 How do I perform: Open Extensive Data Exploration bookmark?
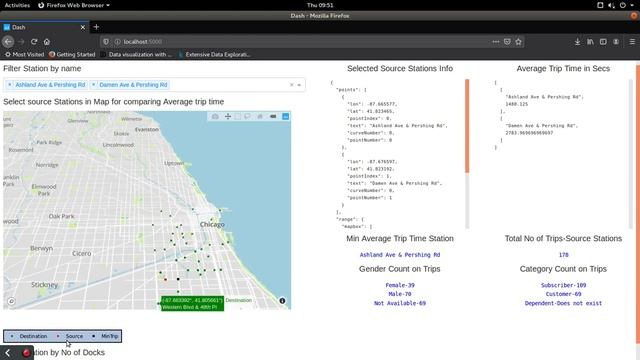(214, 54)
